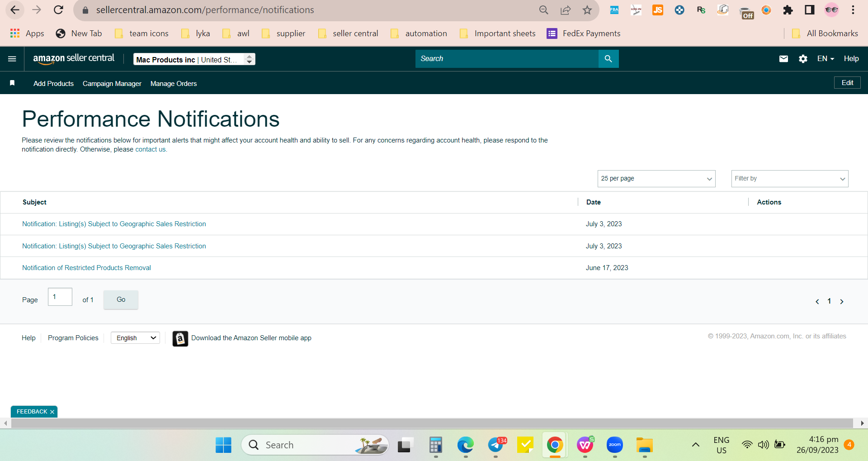
Task: Open the clock and date in system tray
Action: 817,445
